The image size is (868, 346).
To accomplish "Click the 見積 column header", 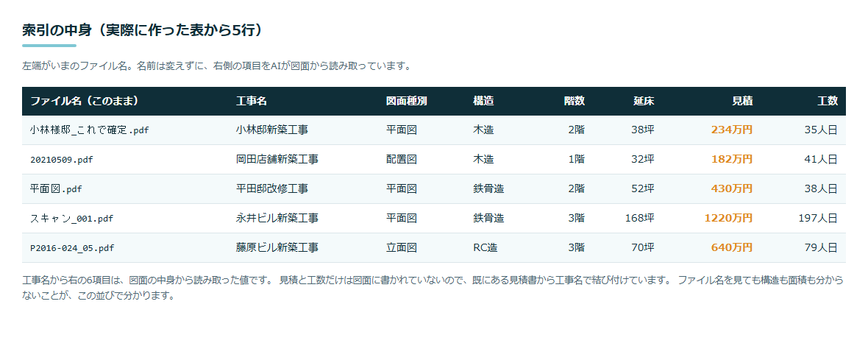I will click(742, 102).
